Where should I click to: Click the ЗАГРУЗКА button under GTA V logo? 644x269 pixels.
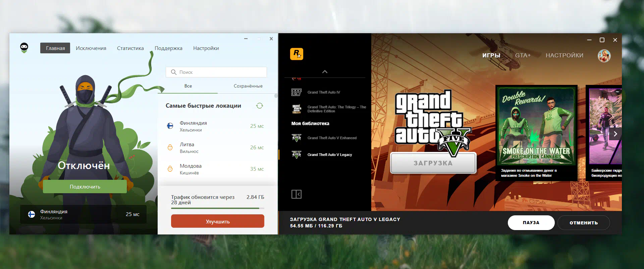[433, 163]
